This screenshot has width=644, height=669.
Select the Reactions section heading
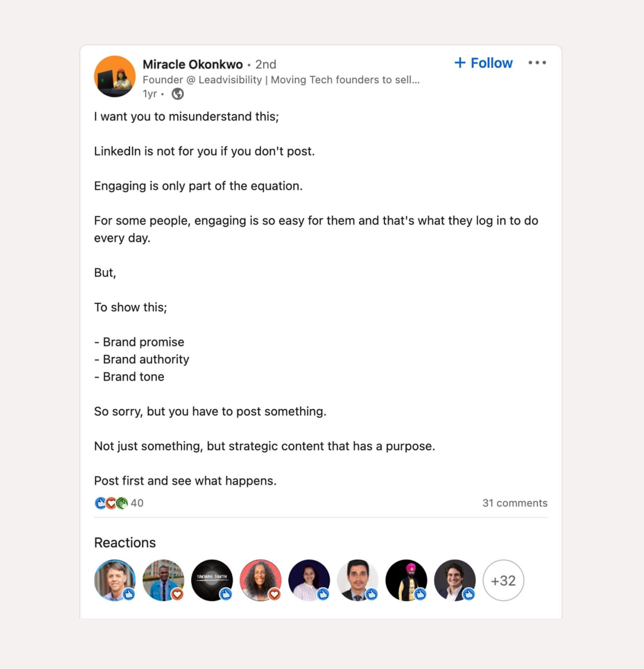click(x=125, y=542)
